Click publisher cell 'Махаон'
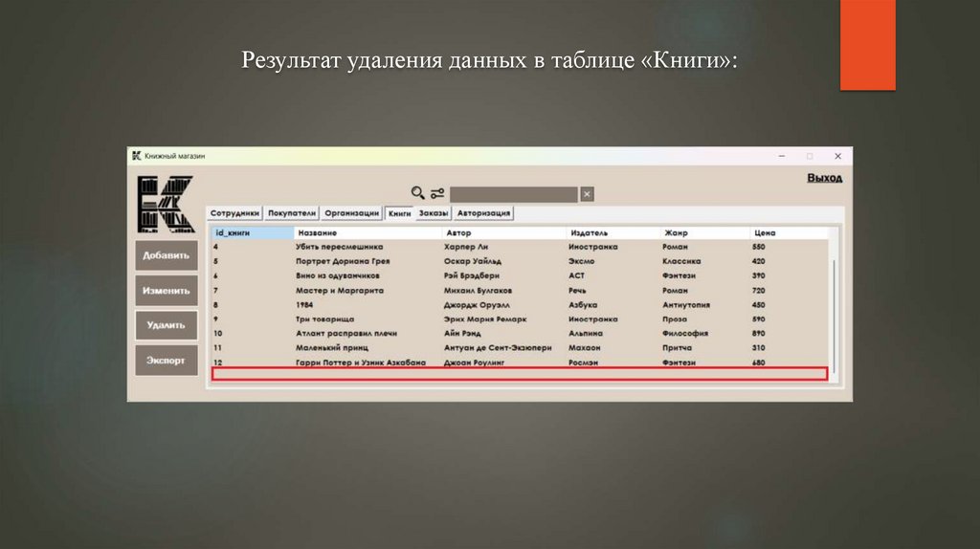Screen dimensions: 980x549 click(x=584, y=348)
